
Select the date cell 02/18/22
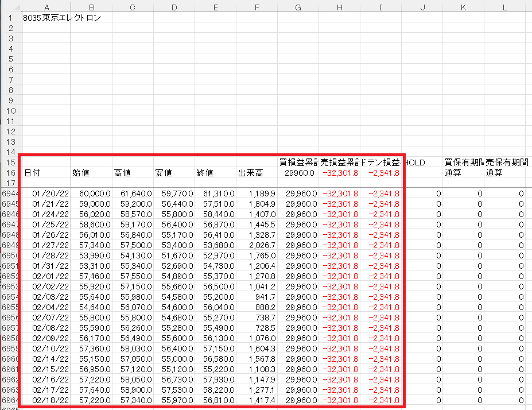(x=46, y=400)
